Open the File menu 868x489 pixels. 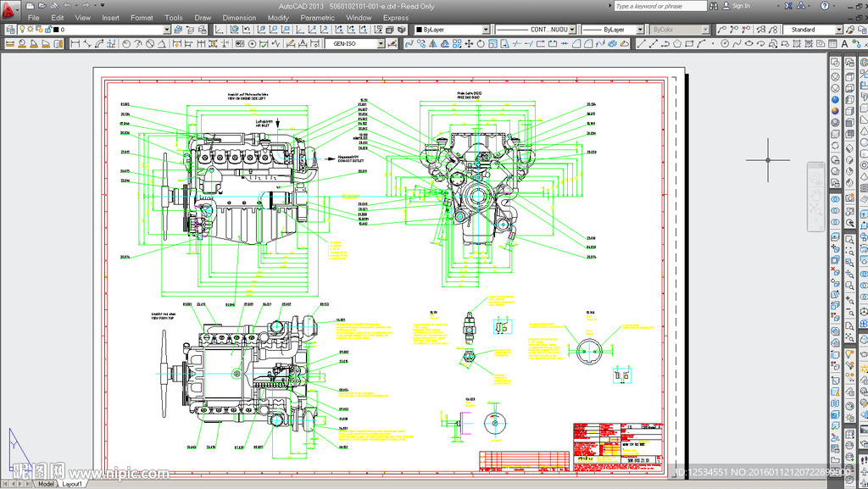point(34,18)
